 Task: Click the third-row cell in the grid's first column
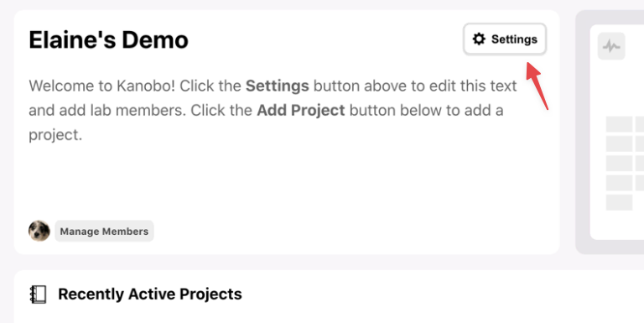(x=620, y=163)
